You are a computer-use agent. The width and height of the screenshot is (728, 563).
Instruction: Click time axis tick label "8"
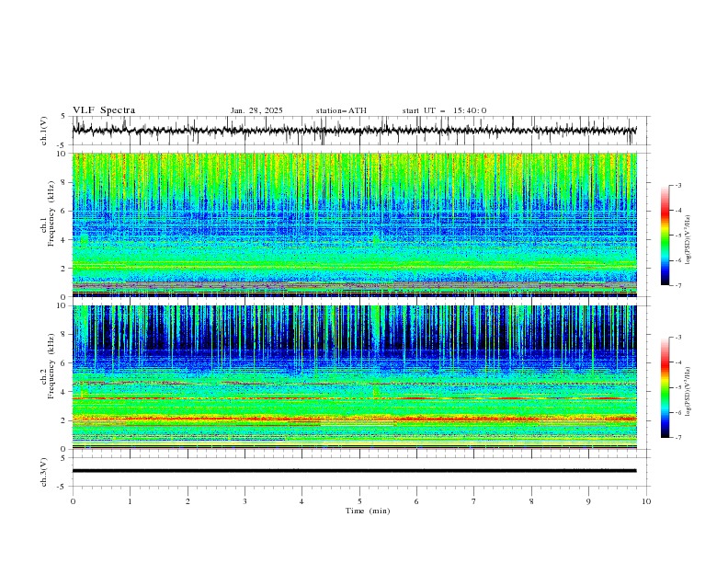(x=531, y=501)
